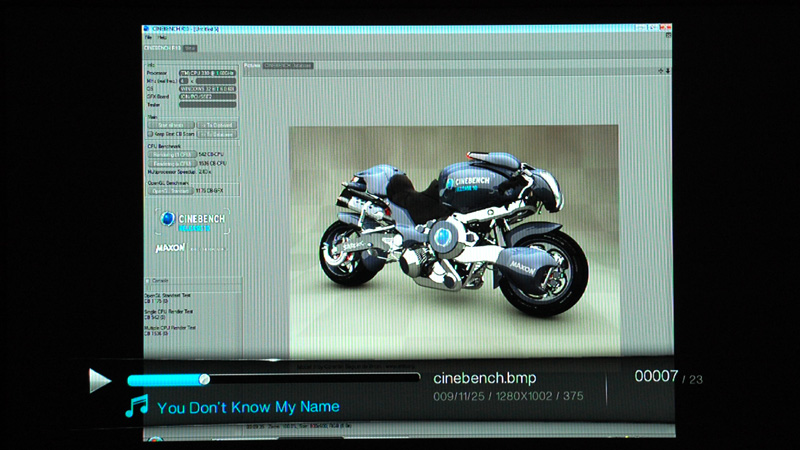
Task: Click the unfilled black part of the progress bar
Action: click(x=314, y=379)
